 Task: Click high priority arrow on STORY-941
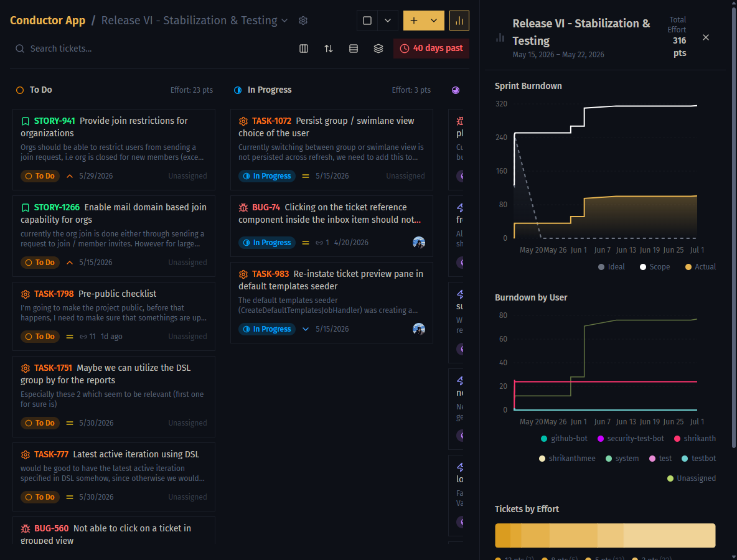click(x=70, y=176)
